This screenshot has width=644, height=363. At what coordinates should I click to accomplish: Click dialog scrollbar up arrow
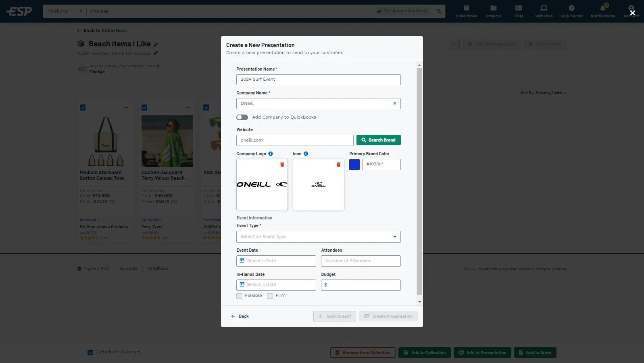point(419,65)
